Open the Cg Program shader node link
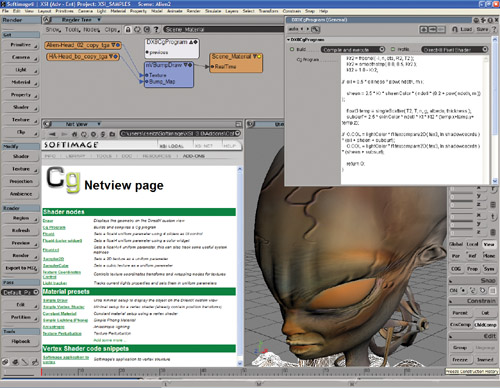500x388 pixels. [x=54, y=228]
